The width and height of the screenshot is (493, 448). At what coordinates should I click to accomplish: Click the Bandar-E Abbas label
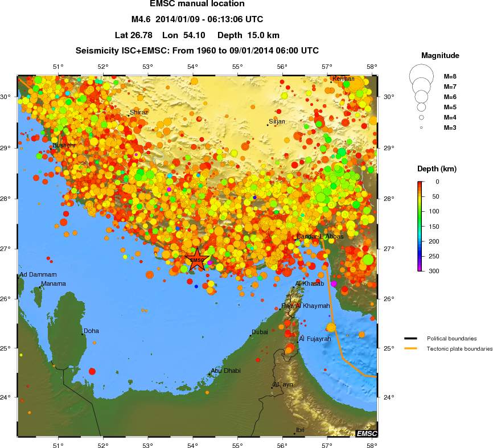[320, 236]
